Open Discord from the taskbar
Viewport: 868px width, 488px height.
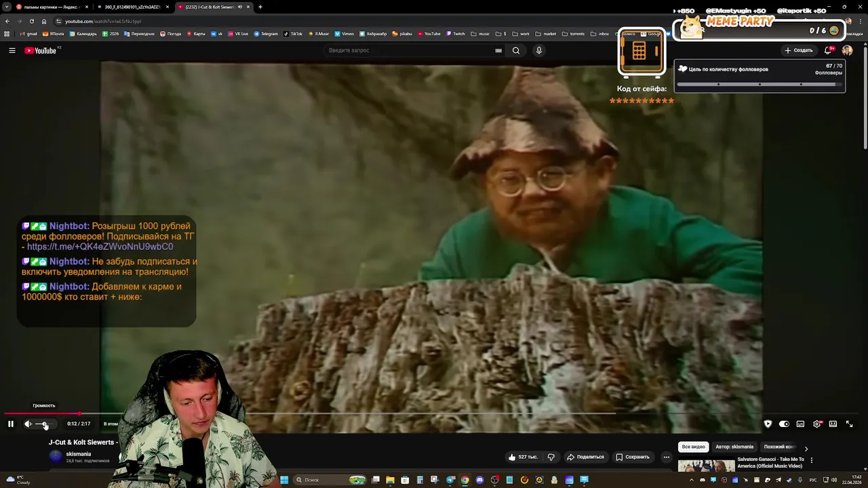pyautogui.click(x=479, y=480)
